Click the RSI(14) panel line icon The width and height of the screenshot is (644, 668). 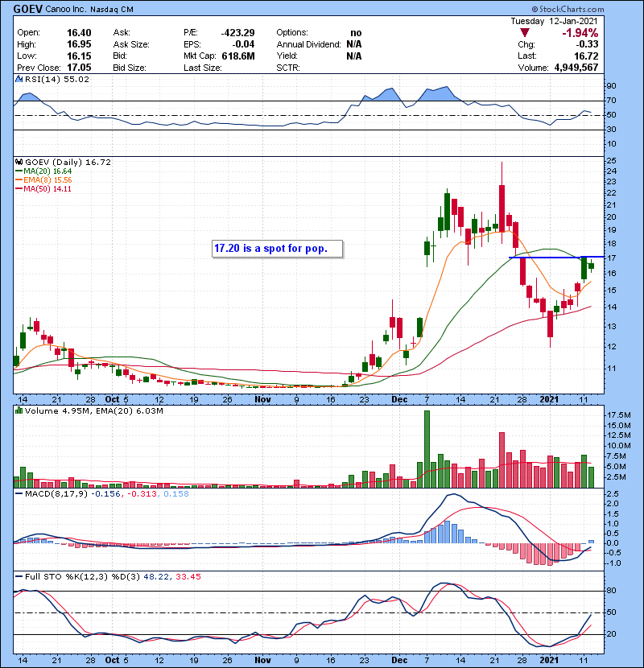click(x=19, y=79)
